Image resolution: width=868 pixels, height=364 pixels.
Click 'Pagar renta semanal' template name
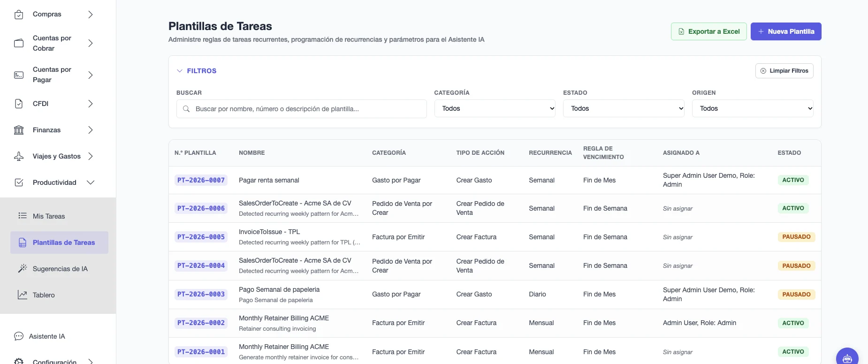point(269,180)
